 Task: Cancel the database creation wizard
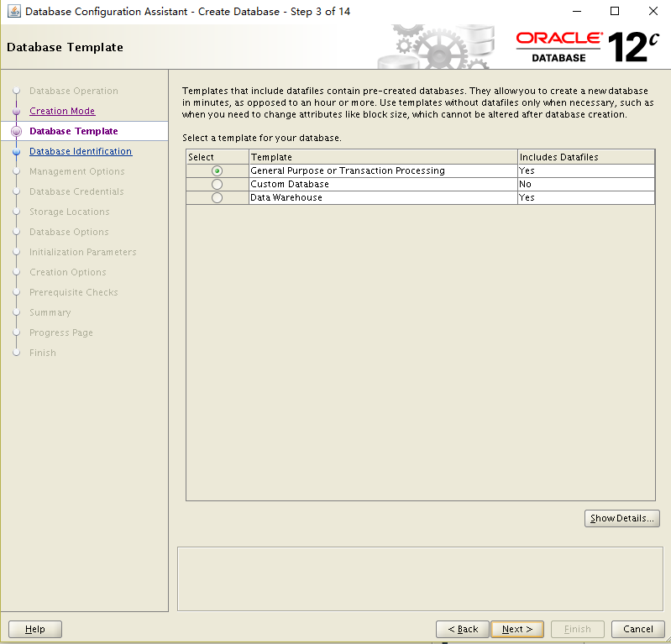pyautogui.click(x=637, y=629)
